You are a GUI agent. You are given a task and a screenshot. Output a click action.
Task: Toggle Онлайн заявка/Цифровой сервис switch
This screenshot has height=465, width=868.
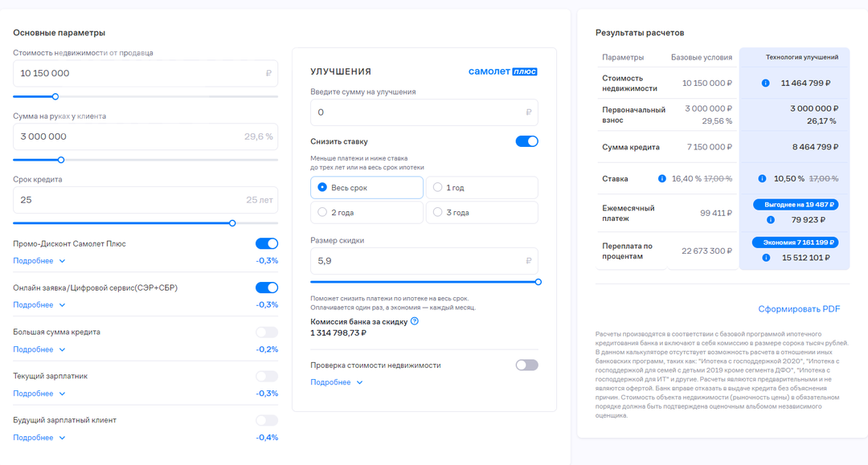(x=267, y=288)
